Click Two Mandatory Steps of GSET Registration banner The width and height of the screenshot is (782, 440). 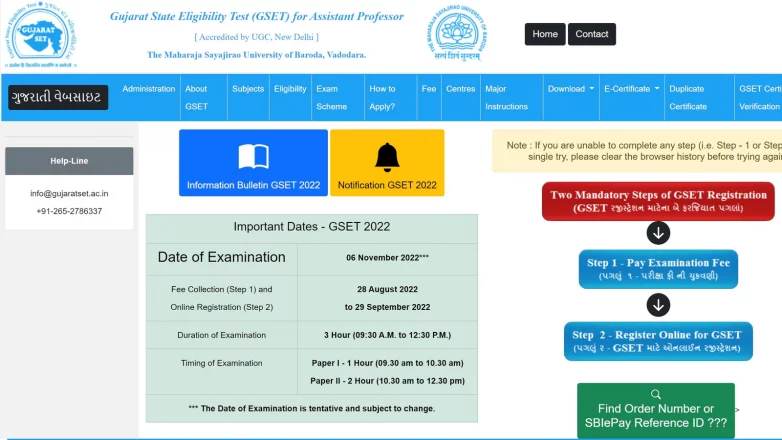click(x=658, y=201)
